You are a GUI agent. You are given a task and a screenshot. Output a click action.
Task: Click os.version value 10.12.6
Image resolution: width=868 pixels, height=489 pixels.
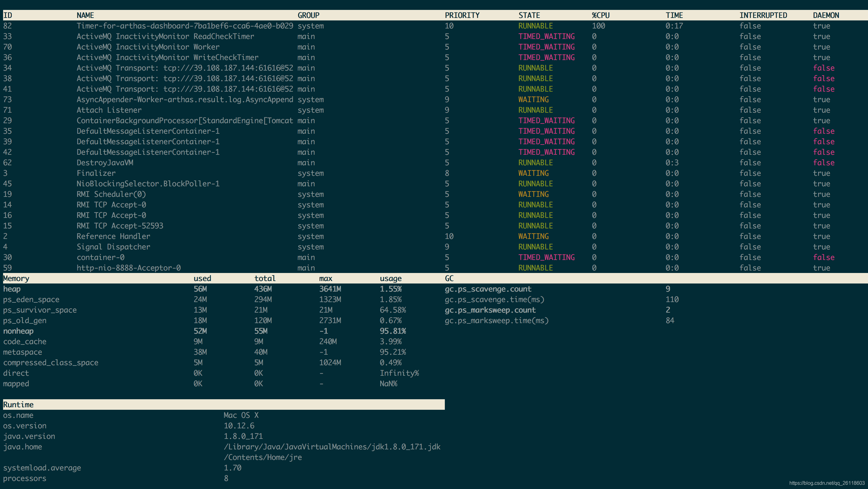click(239, 426)
